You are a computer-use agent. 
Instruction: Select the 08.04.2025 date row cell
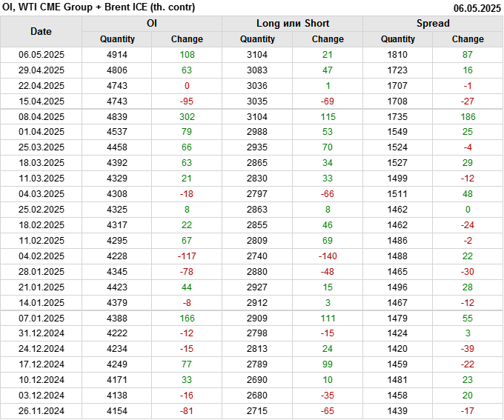point(42,117)
